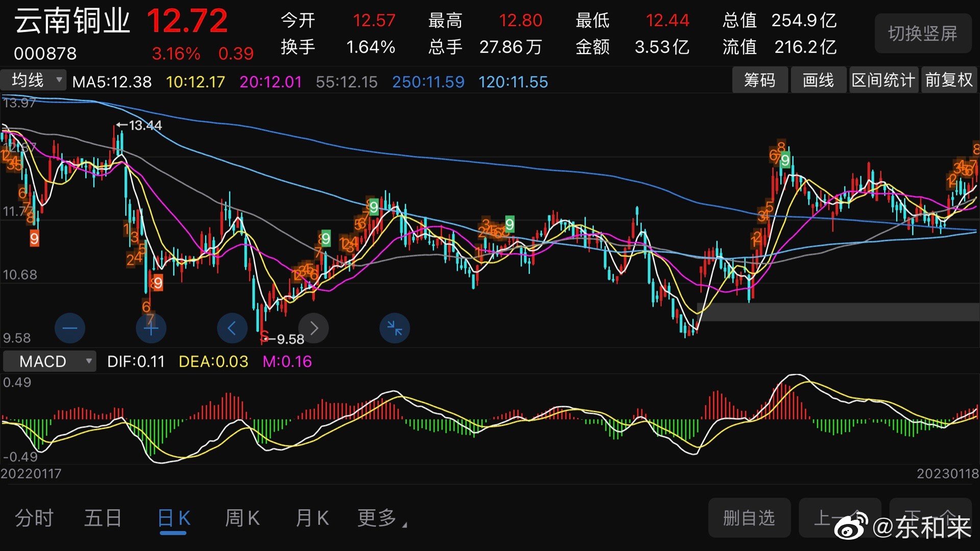Tap the red S marker at the 9.58 low
The height and width of the screenshot is (551, 980).
(x=264, y=336)
